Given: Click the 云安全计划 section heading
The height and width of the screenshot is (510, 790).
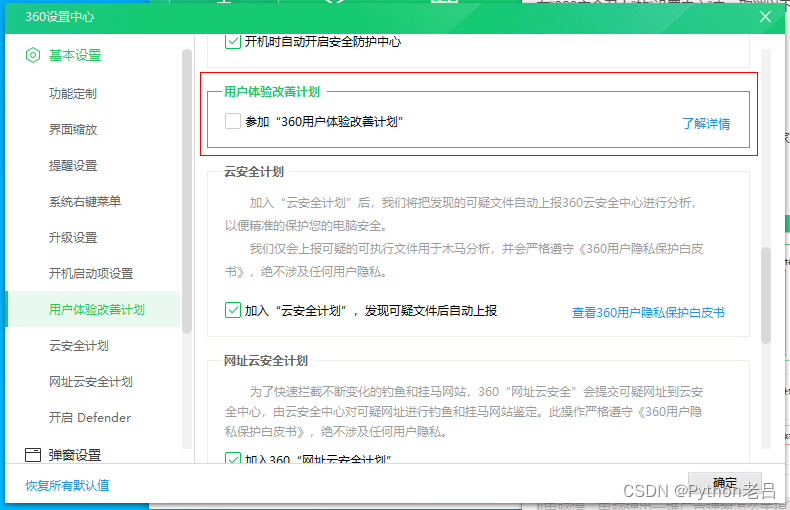Looking at the screenshot, I should point(254,172).
